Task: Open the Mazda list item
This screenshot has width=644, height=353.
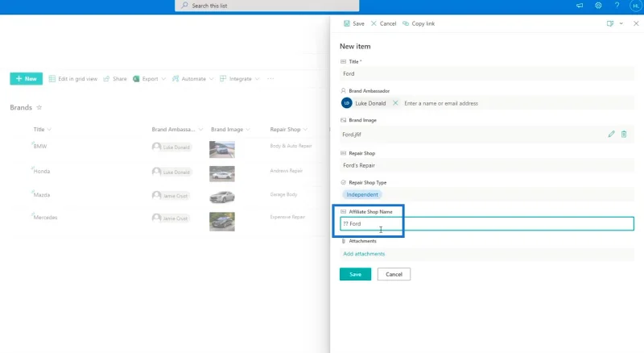Action: [42, 195]
